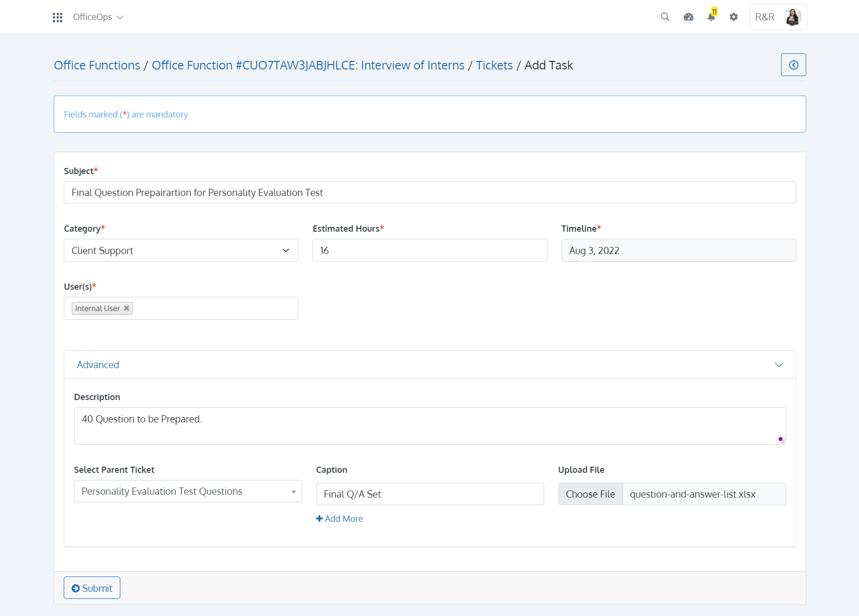
Task: Click the Estimated Hours field
Action: coord(429,250)
